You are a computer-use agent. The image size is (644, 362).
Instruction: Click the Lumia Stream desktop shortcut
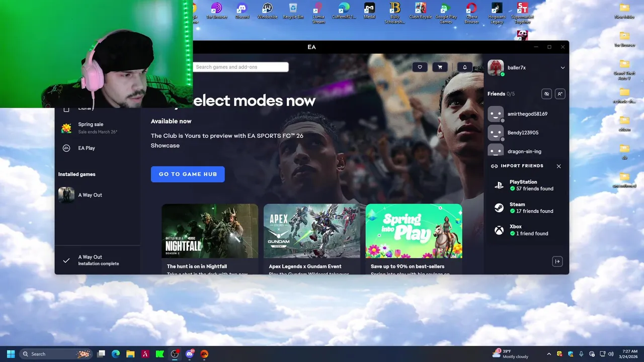pos(318,14)
